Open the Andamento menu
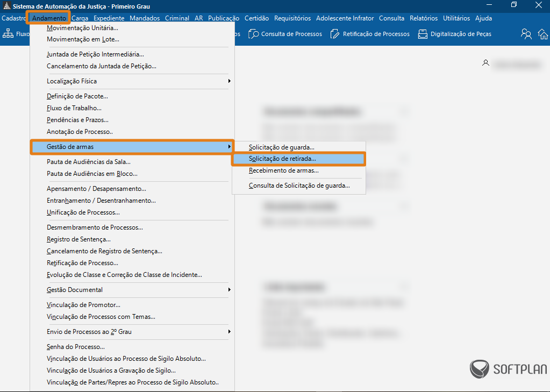 [x=49, y=18]
